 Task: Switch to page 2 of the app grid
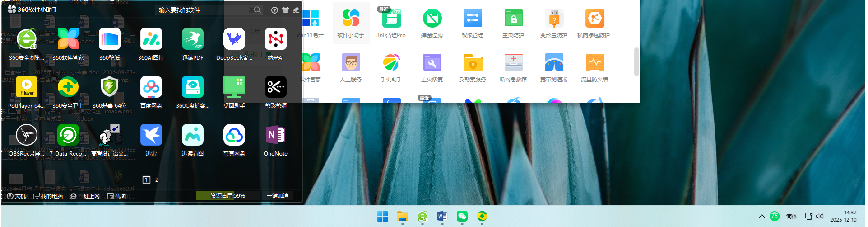pyautogui.click(x=157, y=180)
